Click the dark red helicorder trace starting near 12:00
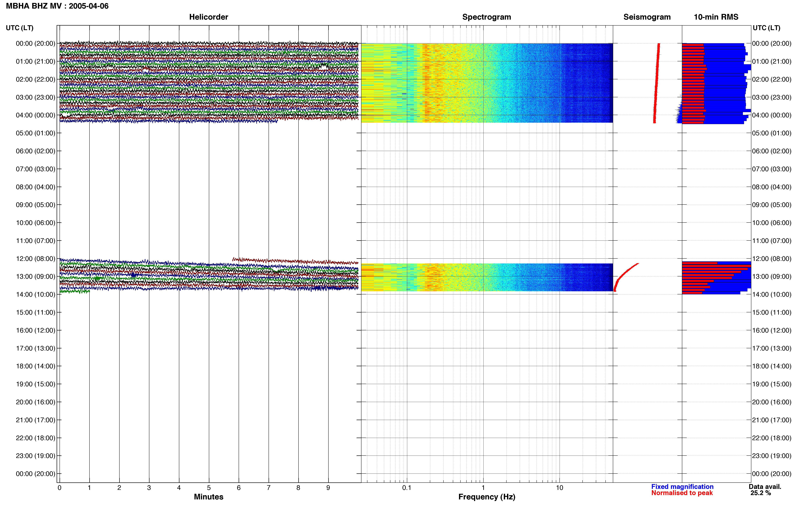The height and width of the screenshot is (508, 812). click(x=296, y=261)
